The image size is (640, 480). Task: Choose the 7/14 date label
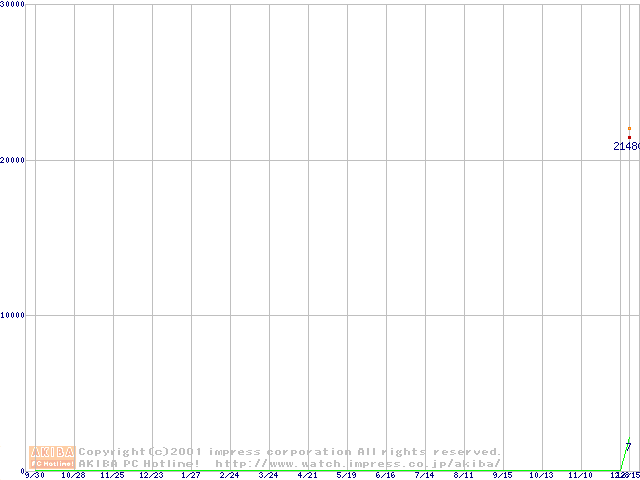pos(424,475)
